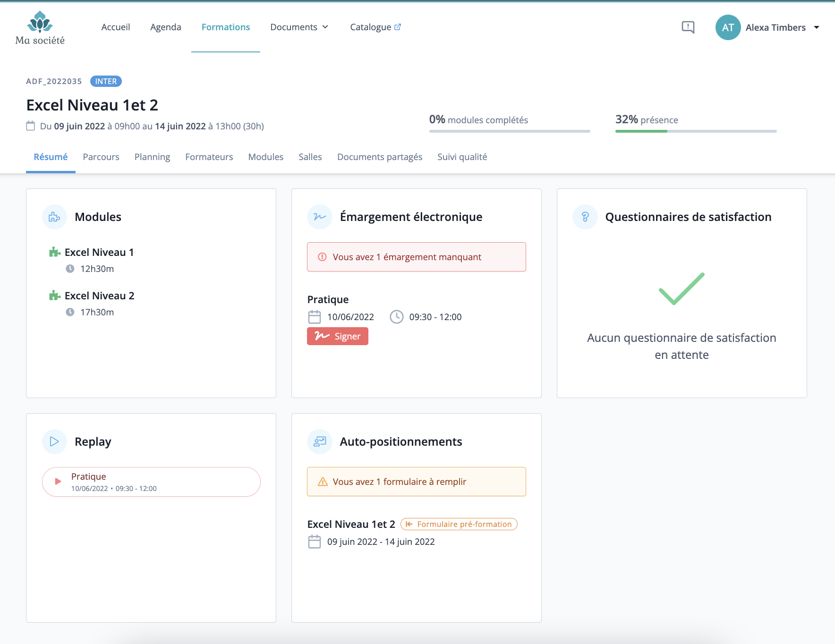Open the Documents partagés tab

coord(380,157)
